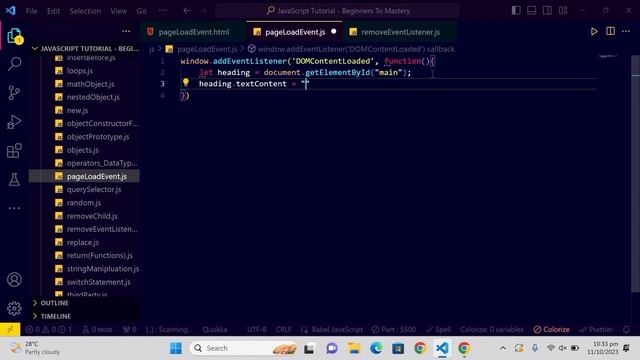Open the Go menu
The image size is (640, 360).
141,11
